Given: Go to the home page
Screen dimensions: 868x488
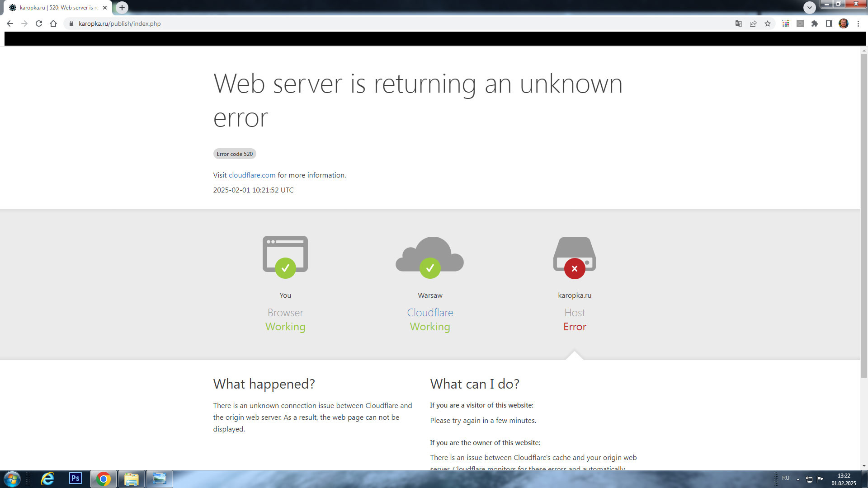Looking at the screenshot, I should pos(53,23).
